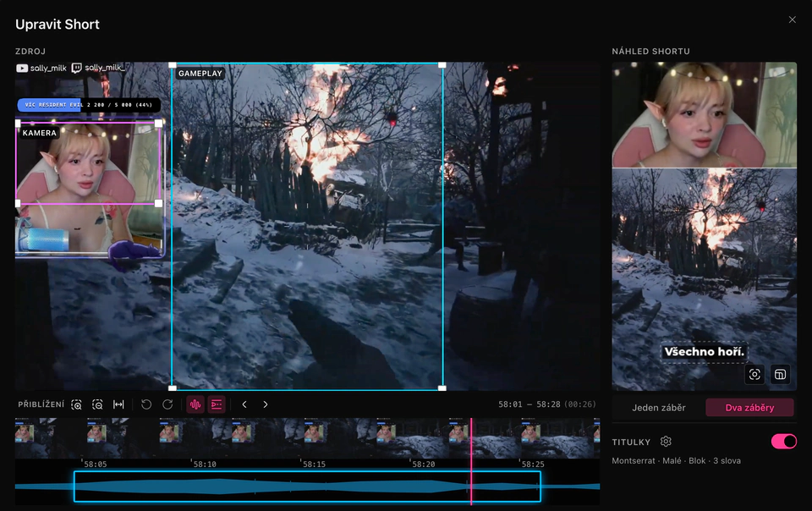
Task: Close the Upravit Short dialog
Action: [792, 19]
